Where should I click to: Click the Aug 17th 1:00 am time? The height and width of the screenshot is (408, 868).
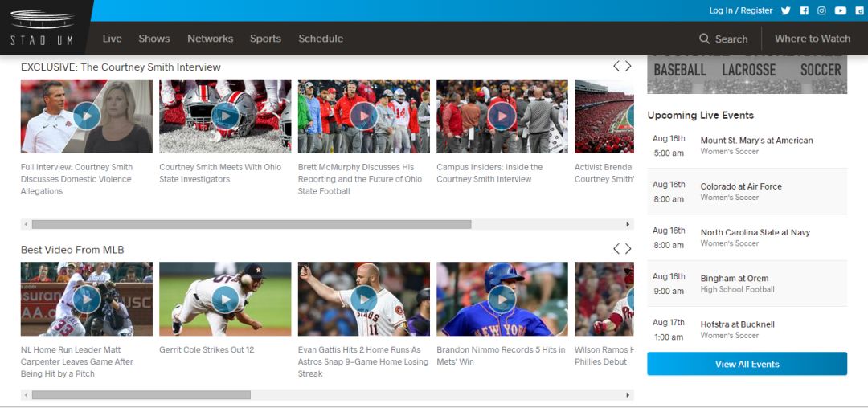669,329
